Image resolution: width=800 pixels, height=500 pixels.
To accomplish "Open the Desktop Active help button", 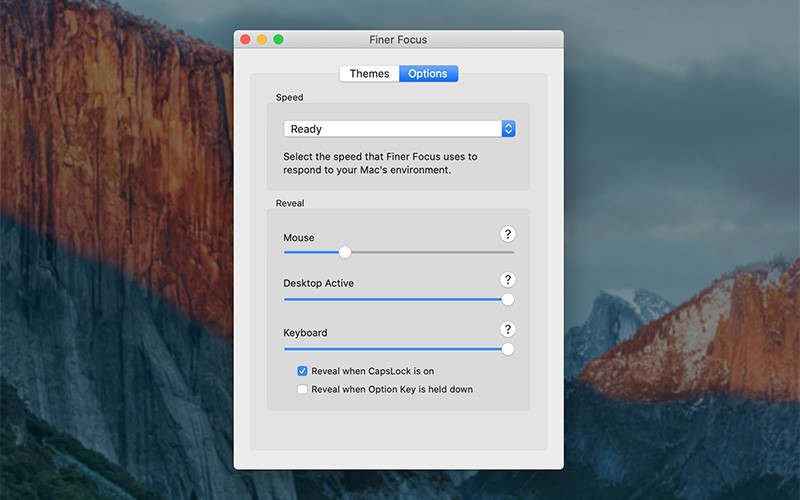I will 507,280.
